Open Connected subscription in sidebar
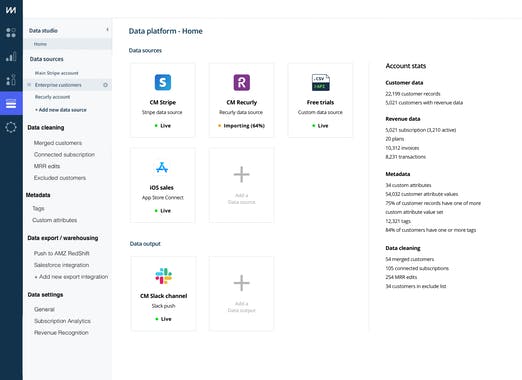 pyautogui.click(x=64, y=154)
